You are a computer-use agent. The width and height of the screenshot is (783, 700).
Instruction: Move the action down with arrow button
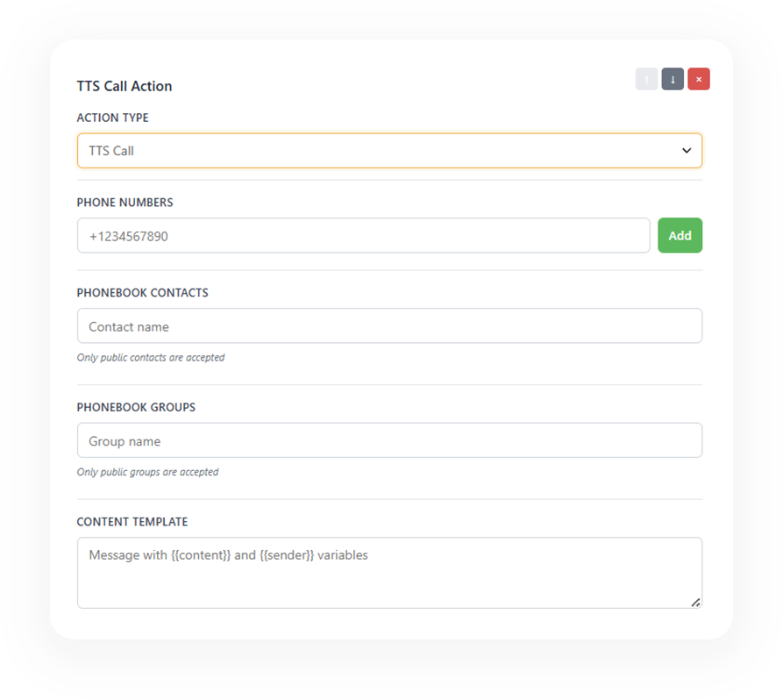(673, 79)
